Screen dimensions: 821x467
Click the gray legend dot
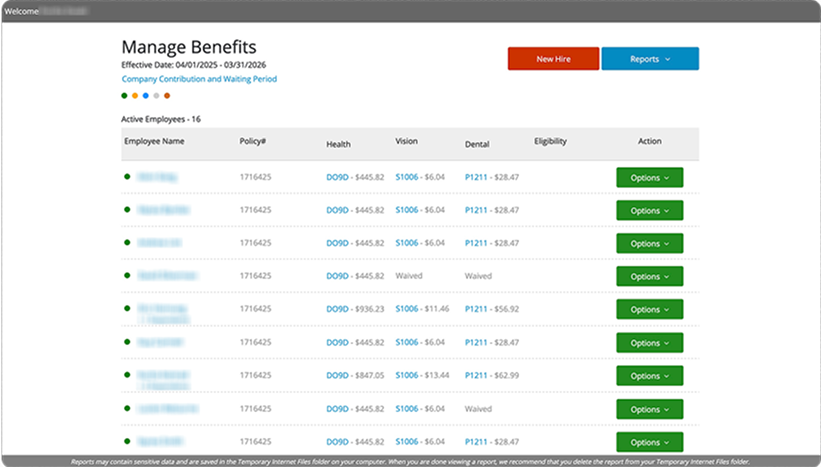[x=156, y=96]
